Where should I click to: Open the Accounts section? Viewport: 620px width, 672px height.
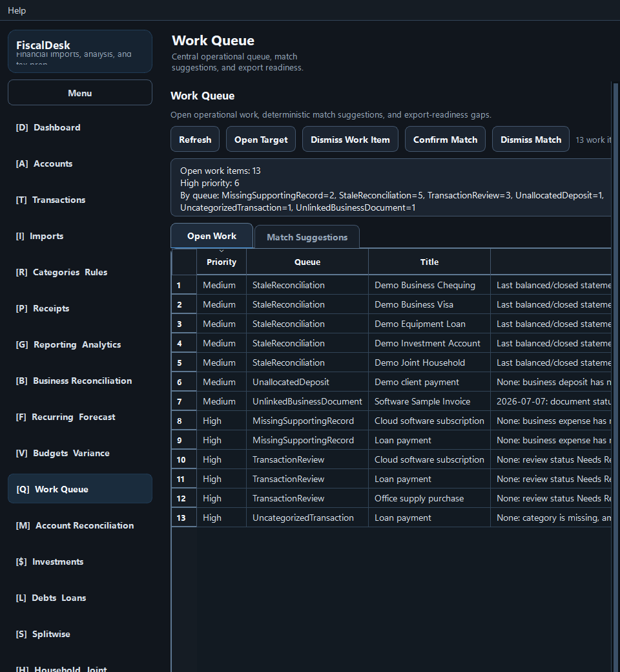(x=79, y=163)
